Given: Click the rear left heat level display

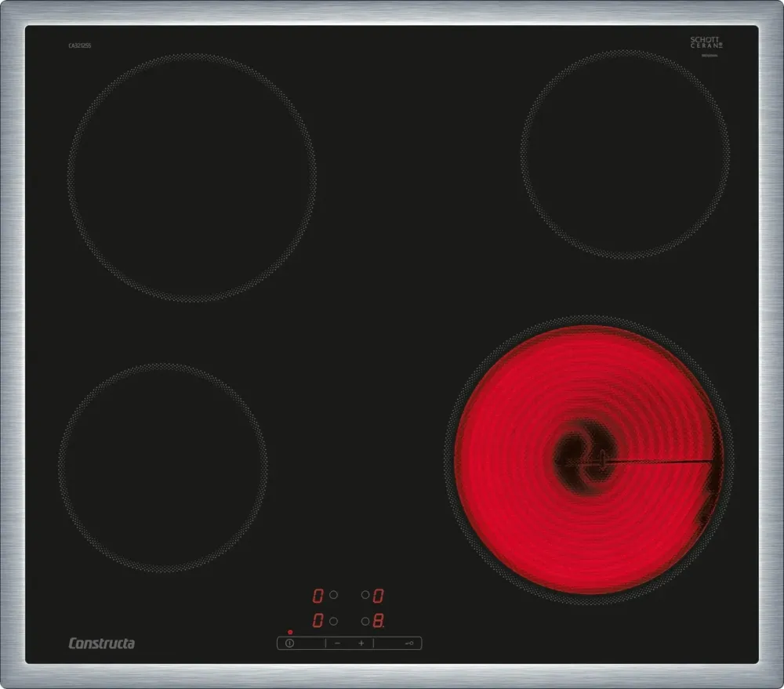Looking at the screenshot, I should pos(318,595).
